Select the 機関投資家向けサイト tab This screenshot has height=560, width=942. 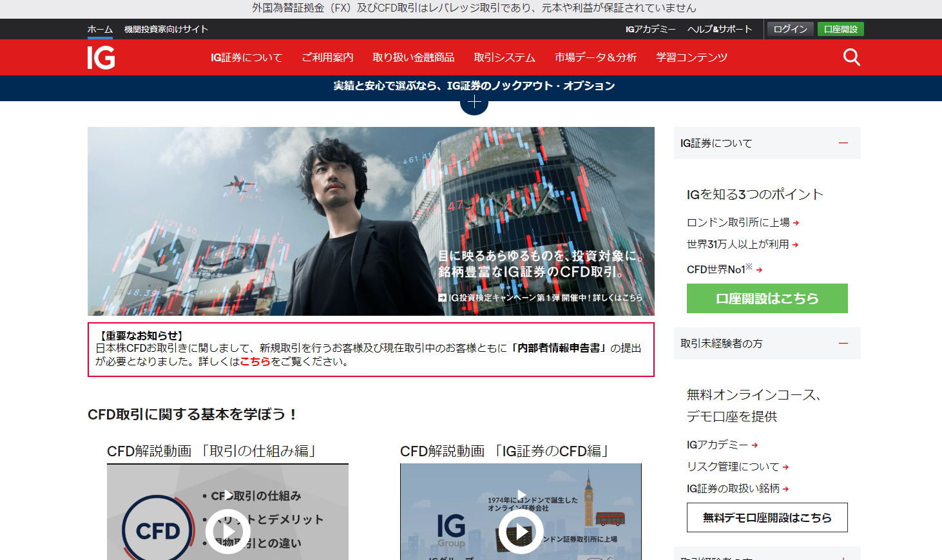[x=166, y=29]
